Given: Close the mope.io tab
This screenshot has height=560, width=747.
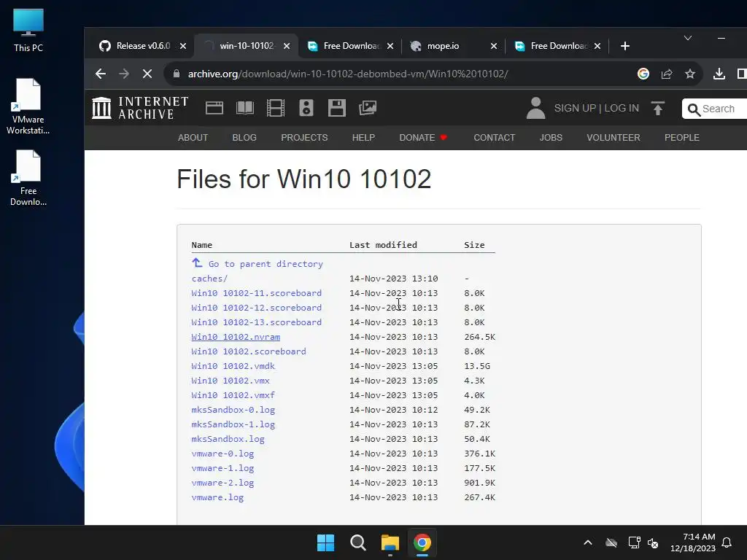Looking at the screenshot, I should tap(494, 46).
